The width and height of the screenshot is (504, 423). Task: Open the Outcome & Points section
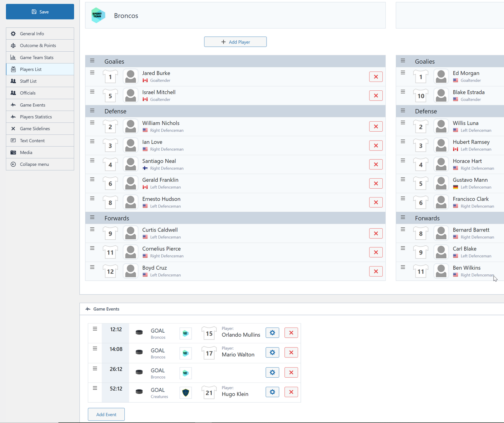click(x=38, y=45)
